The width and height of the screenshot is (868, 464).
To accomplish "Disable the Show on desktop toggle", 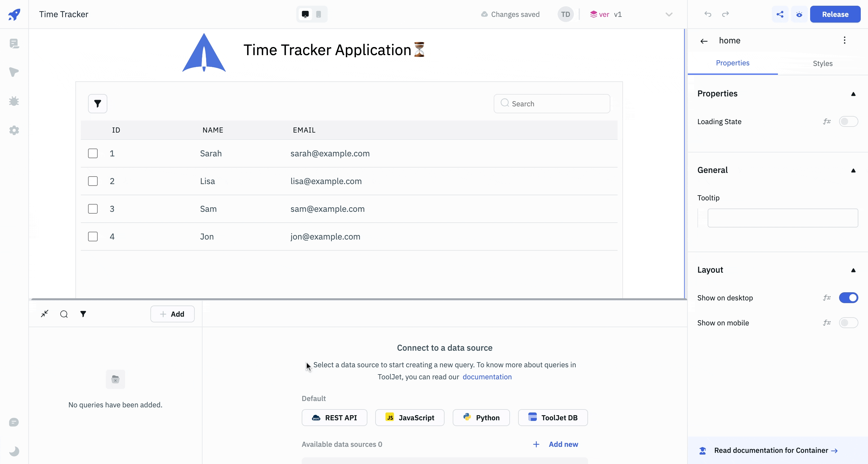I will tap(848, 298).
